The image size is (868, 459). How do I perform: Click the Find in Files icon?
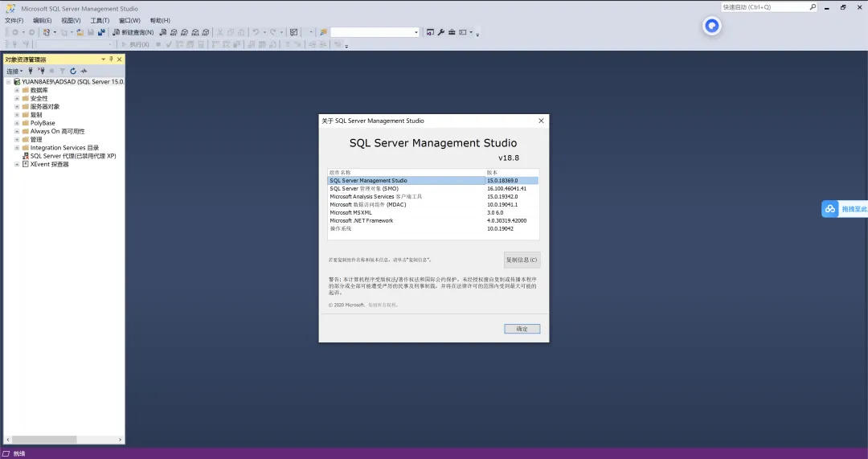coord(323,32)
